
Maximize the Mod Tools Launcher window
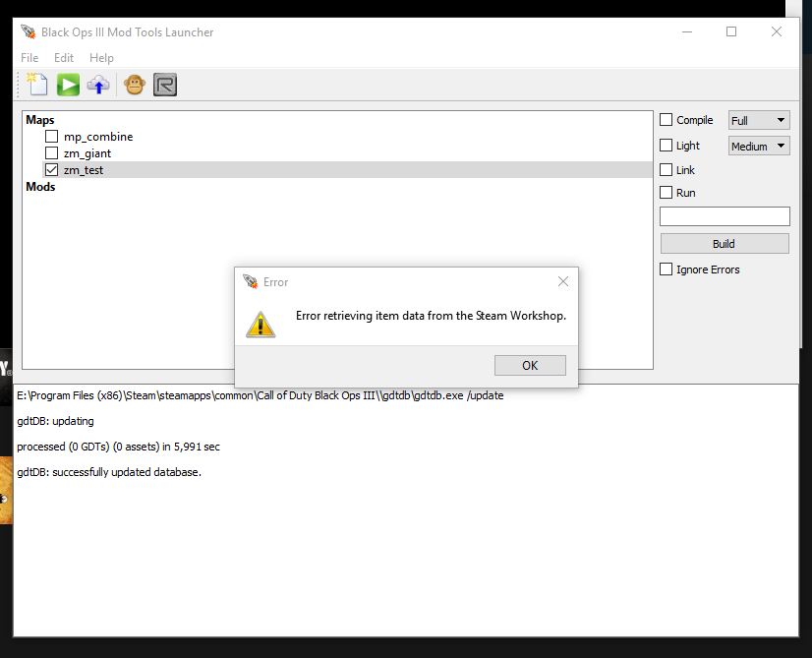731,31
